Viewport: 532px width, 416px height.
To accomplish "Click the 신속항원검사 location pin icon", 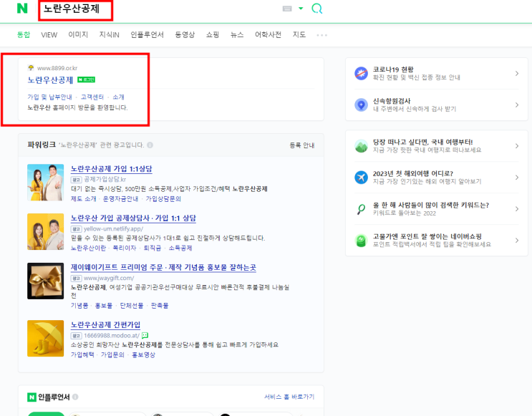I will pyautogui.click(x=361, y=105).
